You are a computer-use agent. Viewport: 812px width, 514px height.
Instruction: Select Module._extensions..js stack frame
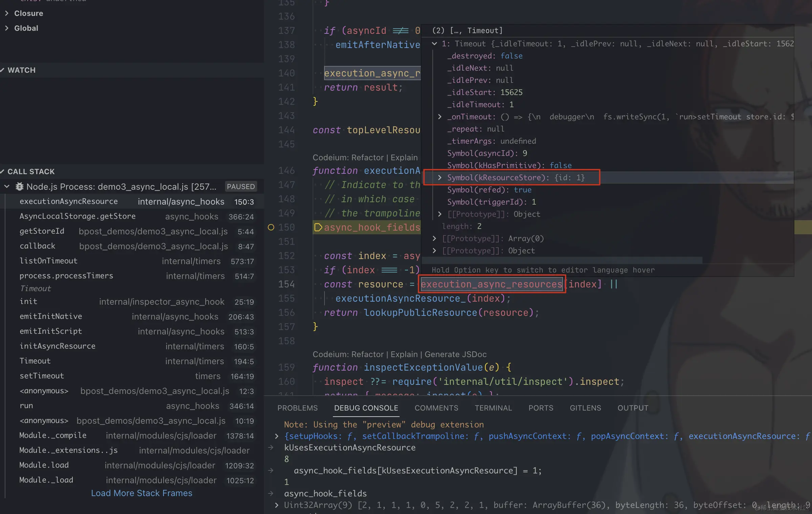132,450
